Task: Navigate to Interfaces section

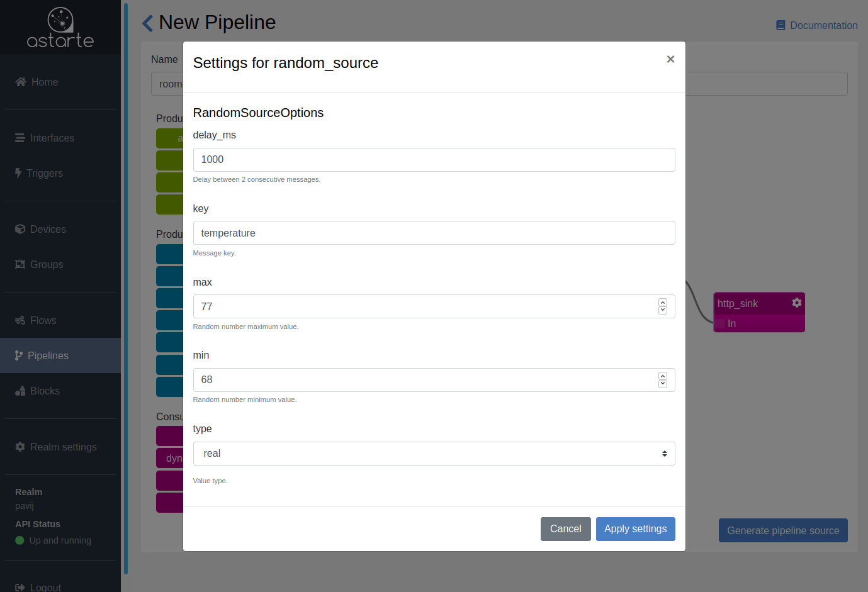Action: [x=52, y=138]
